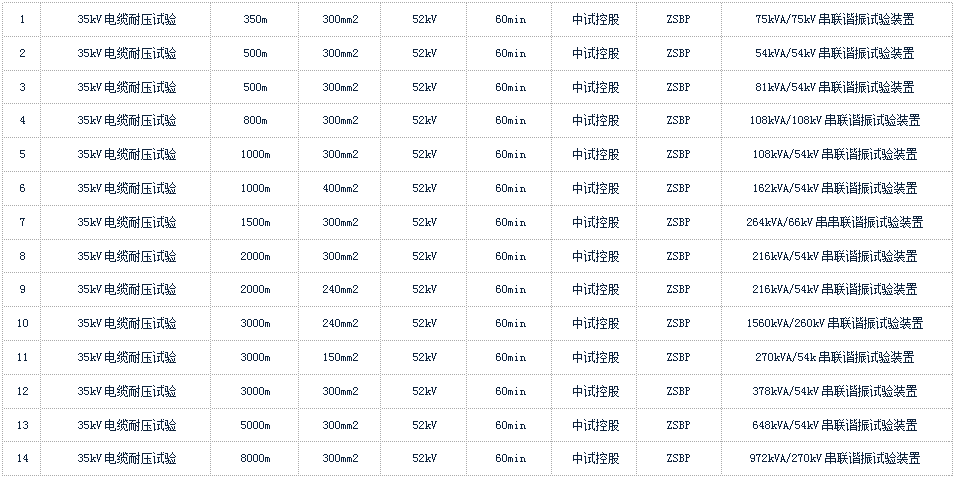Click the 8000m cable length cell
Image resolution: width=956 pixels, height=479 pixels.
255,459
